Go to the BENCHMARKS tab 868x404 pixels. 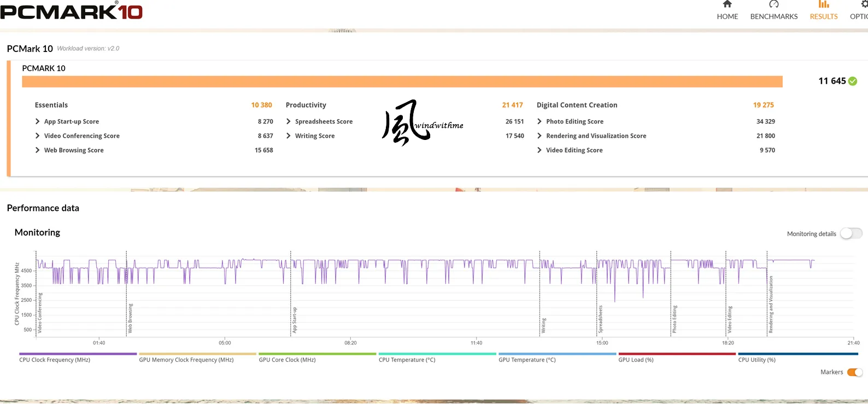pyautogui.click(x=774, y=16)
